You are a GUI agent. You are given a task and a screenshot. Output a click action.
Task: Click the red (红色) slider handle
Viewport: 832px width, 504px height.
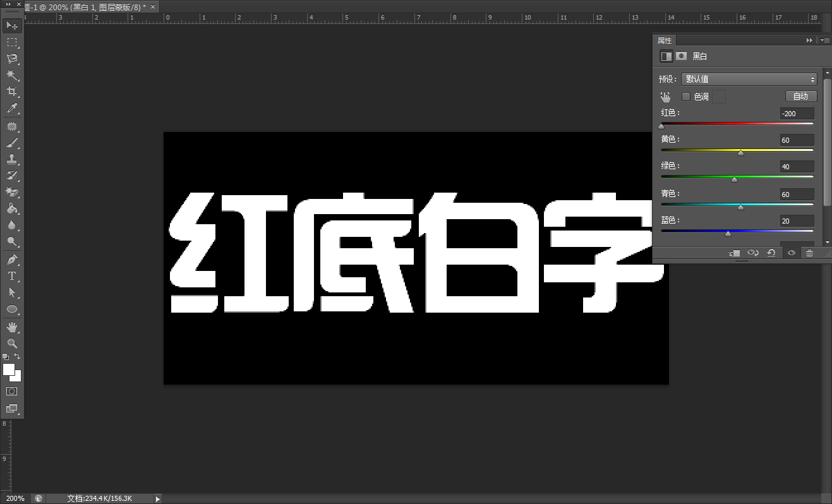click(x=661, y=126)
